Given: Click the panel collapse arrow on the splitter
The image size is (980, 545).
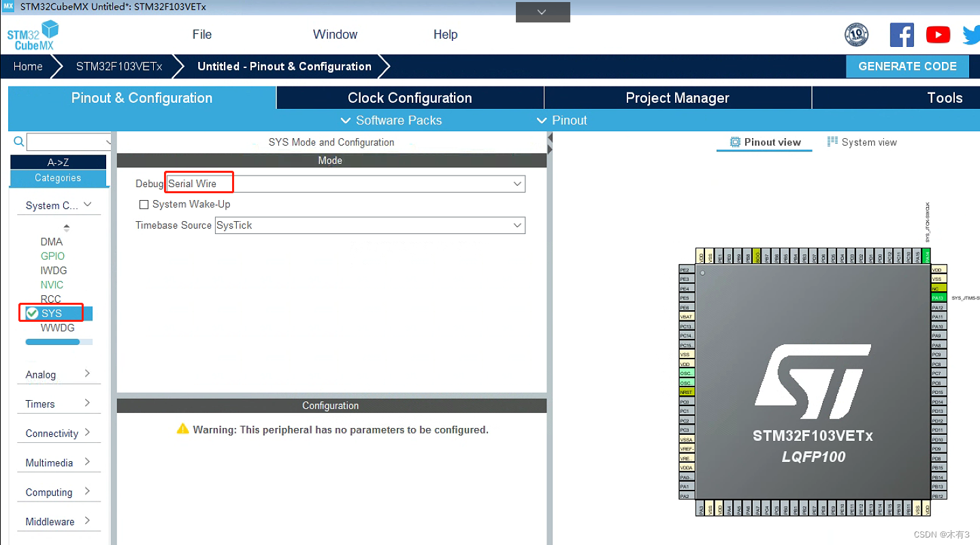Looking at the screenshot, I should tap(550, 138).
